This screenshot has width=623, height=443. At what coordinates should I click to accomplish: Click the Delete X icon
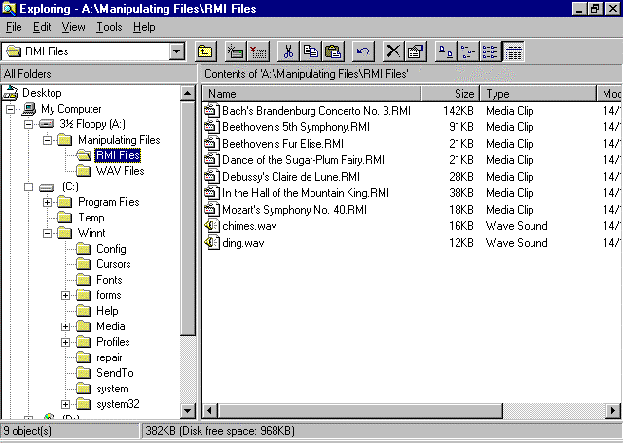tap(394, 51)
